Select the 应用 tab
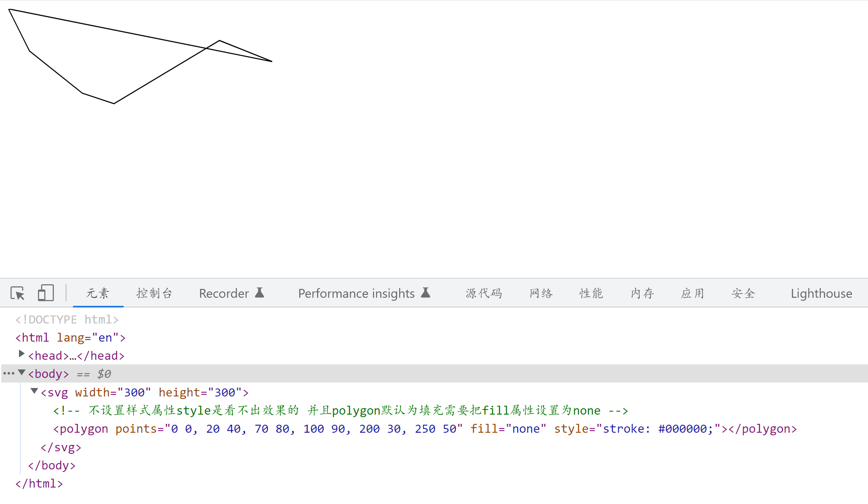This screenshot has height=504, width=868. [692, 294]
